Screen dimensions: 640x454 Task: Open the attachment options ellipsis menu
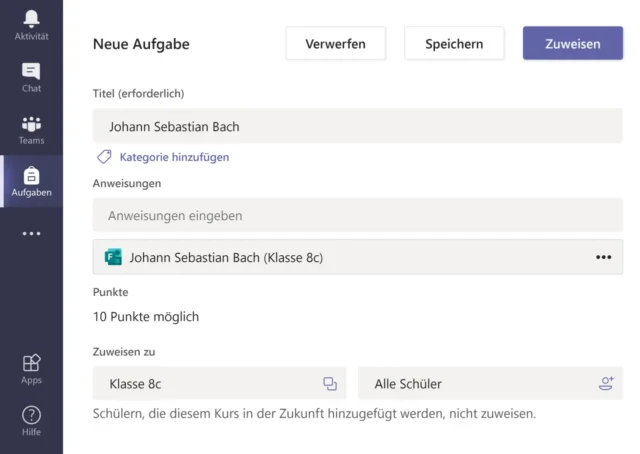(603, 257)
